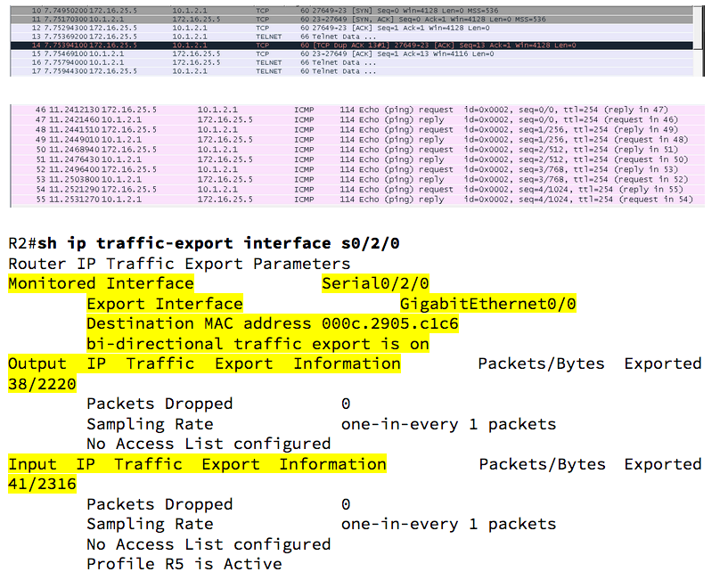This screenshot has height=588, width=728.
Task: Click the output counter '38/2220'
Action: pyautogui.click(x=42, y=384)
